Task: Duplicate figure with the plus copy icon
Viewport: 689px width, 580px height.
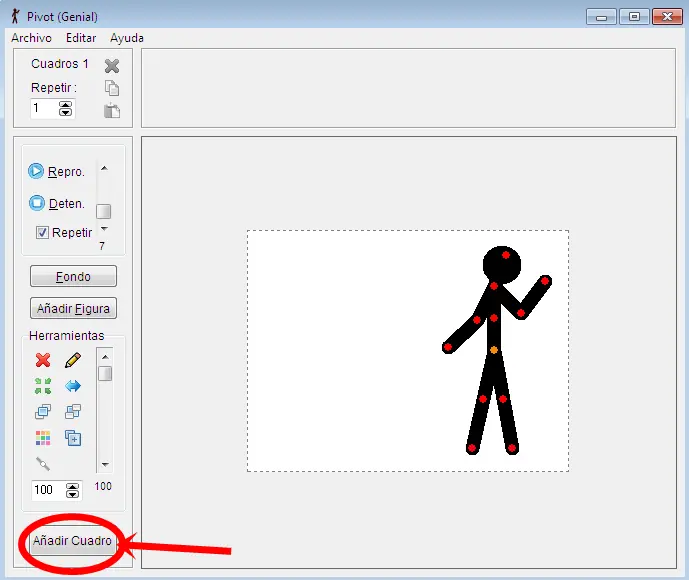Action: [73, 438]
